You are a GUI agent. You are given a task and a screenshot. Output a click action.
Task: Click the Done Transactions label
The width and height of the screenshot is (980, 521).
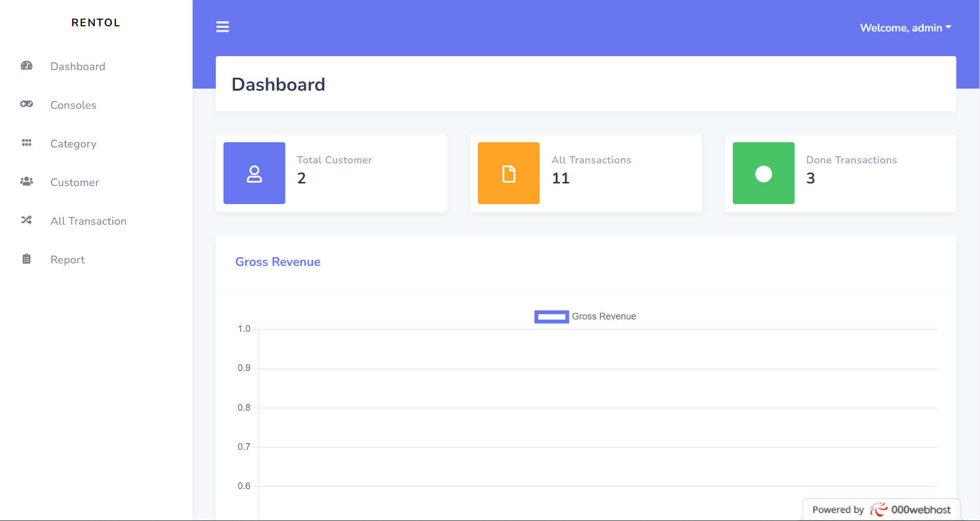tap(851, 160)
